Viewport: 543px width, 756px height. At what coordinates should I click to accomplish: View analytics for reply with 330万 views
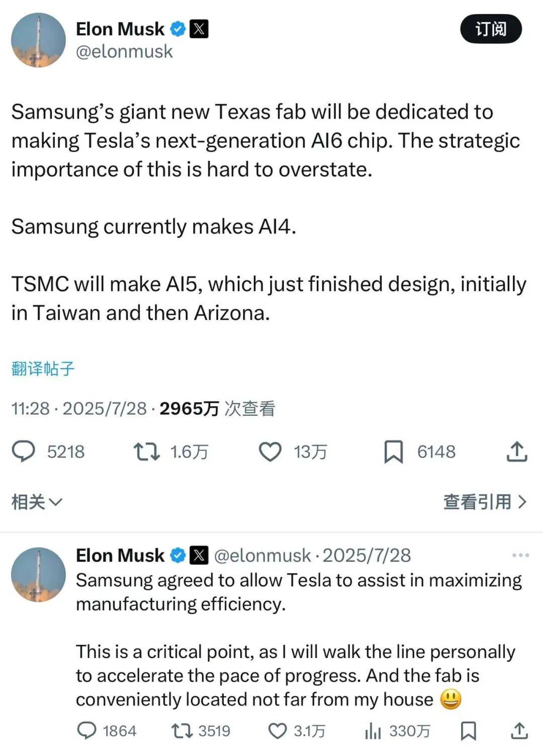tap(373, 731)
